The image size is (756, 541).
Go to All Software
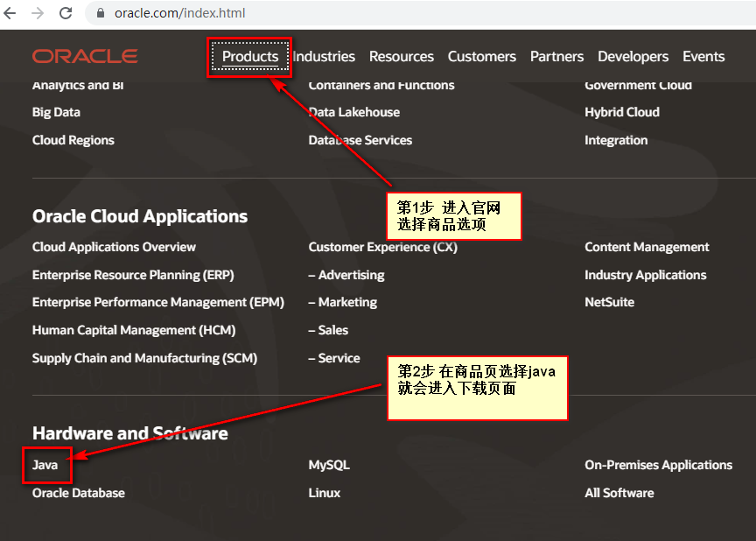(619, 493)
